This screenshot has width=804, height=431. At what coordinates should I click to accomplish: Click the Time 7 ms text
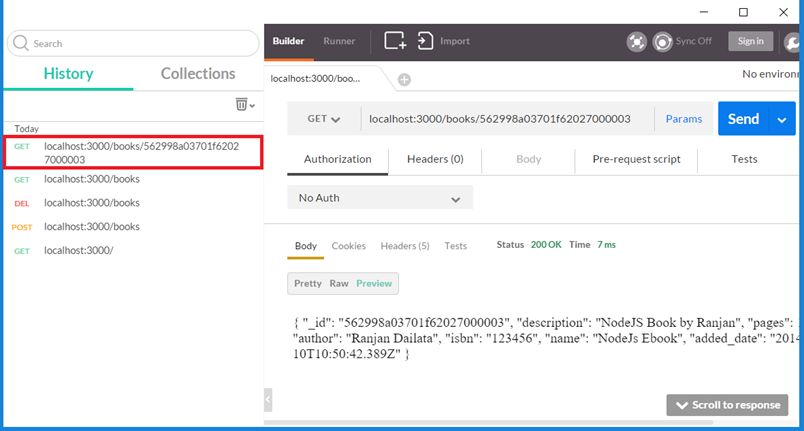click(x=592, y=245)
